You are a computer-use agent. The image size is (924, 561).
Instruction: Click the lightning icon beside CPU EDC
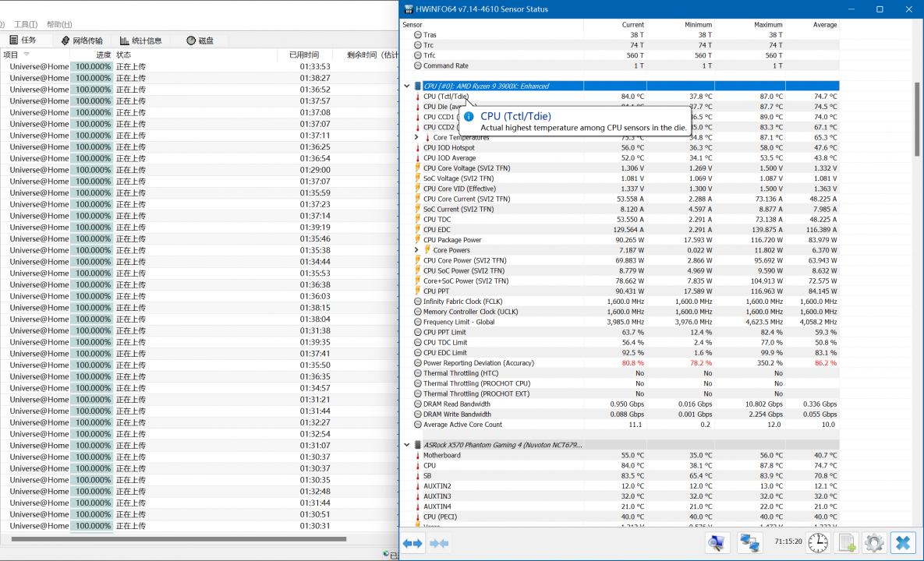pyautogui.click(x=418, y=230)
